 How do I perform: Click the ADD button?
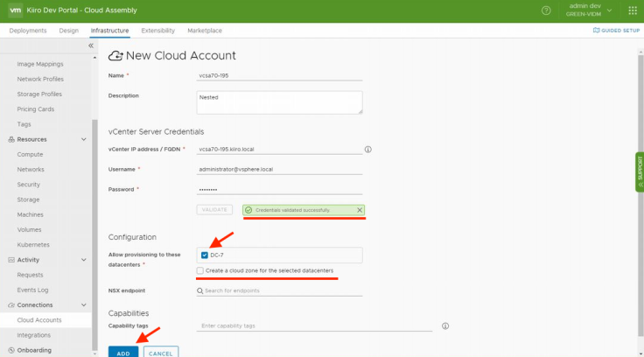pos(123,352)
